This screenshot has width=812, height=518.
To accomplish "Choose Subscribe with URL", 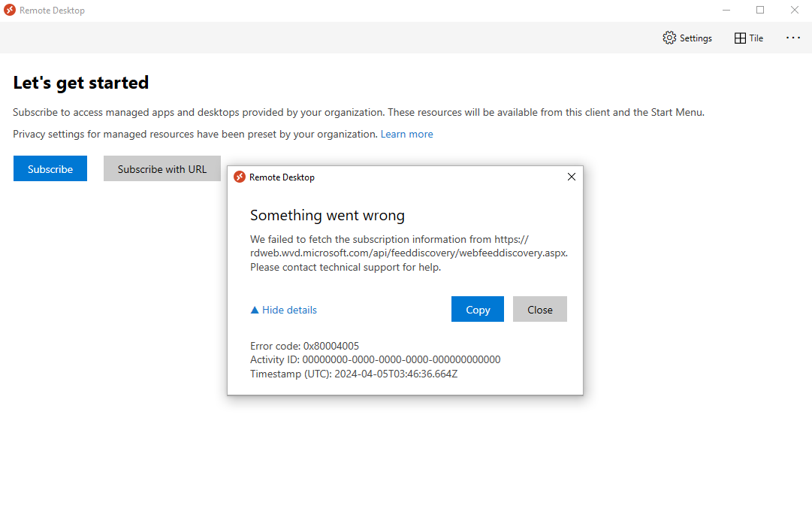I will point(162,168).
